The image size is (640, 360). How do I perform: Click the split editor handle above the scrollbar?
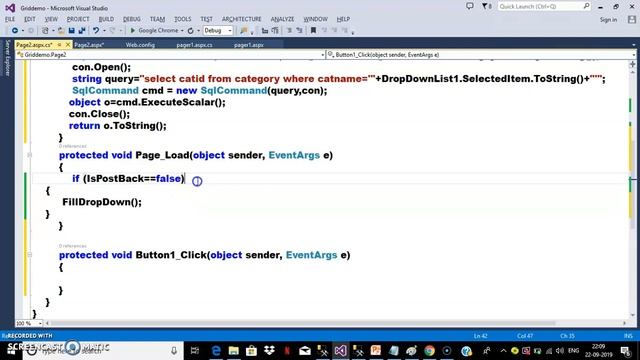coord(633,64)
